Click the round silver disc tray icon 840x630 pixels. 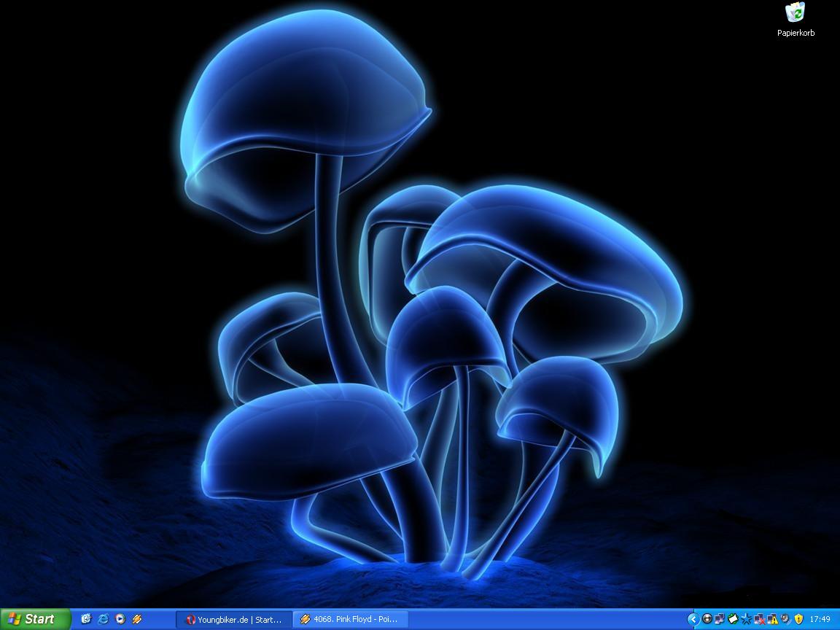tap(707, 619)
